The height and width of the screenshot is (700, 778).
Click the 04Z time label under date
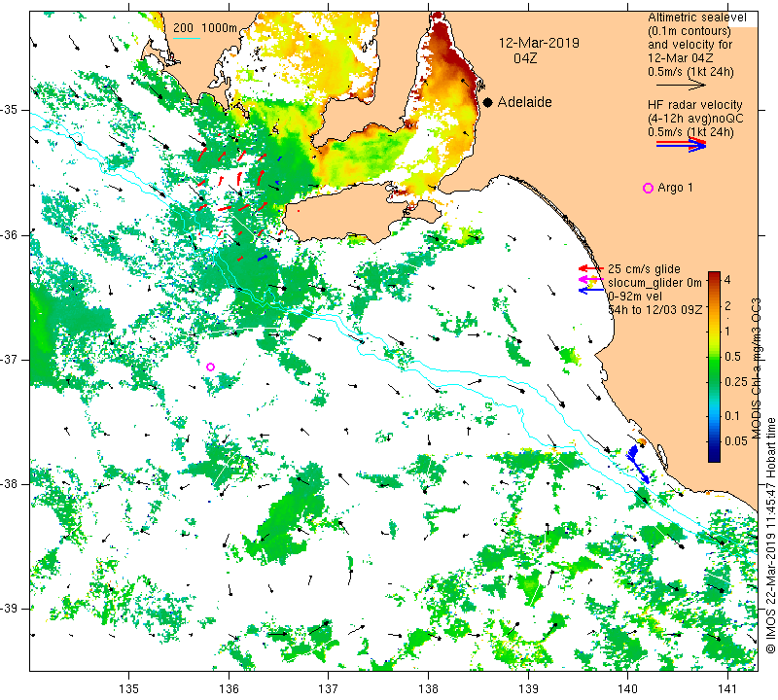(x=525, y=58)
